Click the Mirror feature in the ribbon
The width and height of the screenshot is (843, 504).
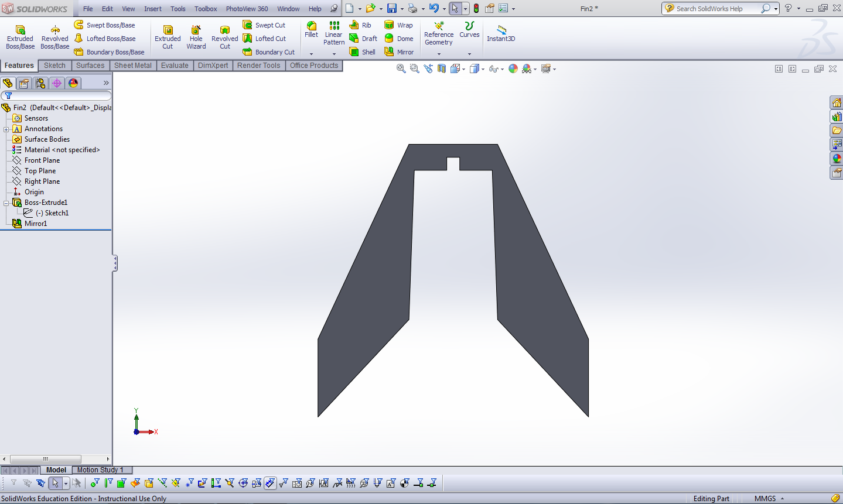click(398, 52)
